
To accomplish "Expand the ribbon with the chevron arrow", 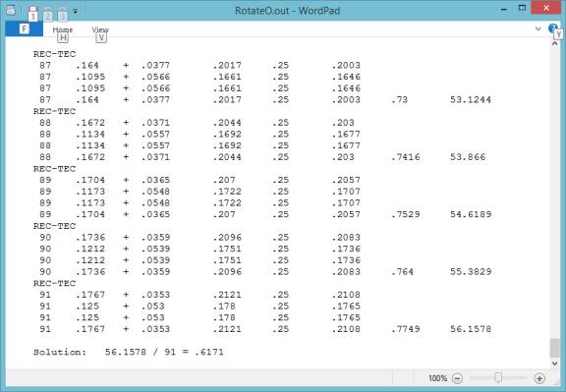I will click(538, 28).
